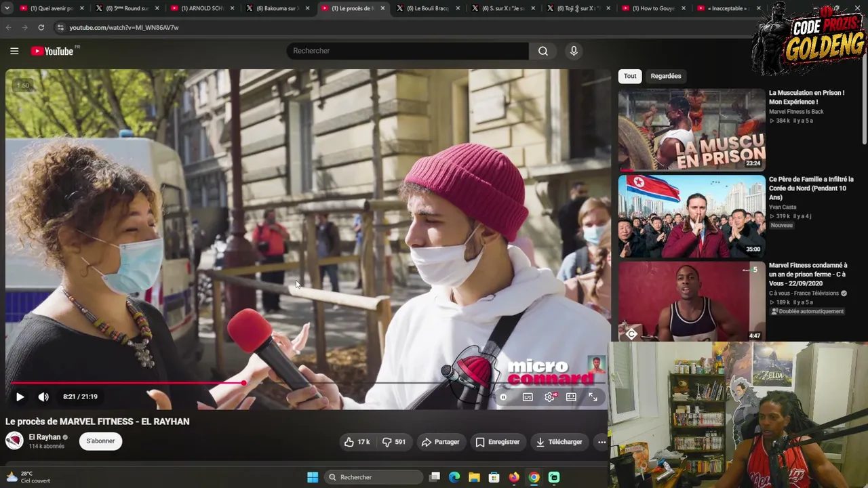Open Microsoft Store from the taskbar
This screenshot has height=488, width=868.
coord(494,477)
